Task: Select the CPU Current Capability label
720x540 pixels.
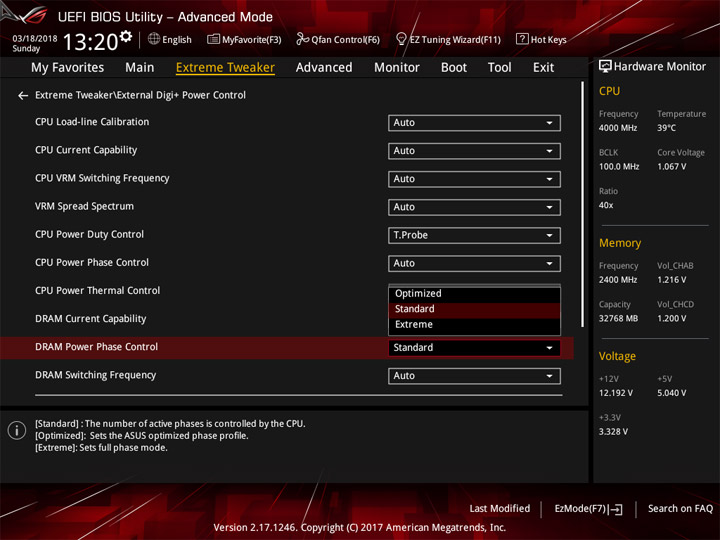Action: pos(86,150)
